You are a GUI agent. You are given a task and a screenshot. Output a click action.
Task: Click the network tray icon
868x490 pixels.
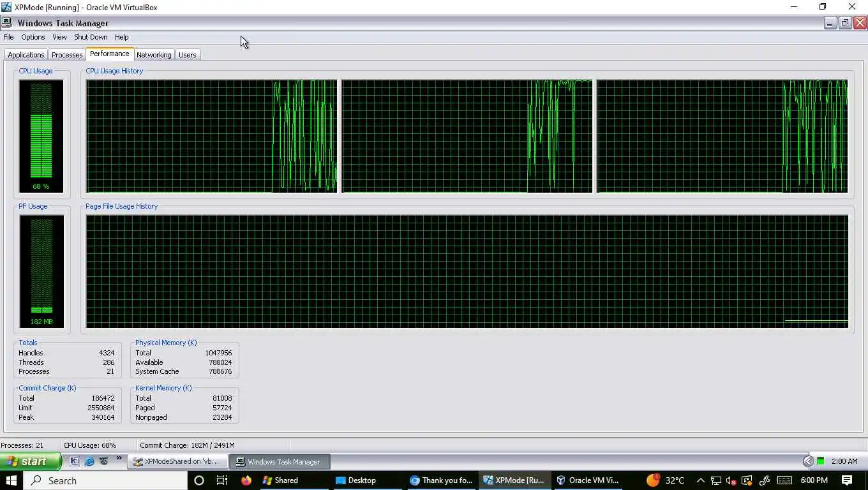pos(715,480)
